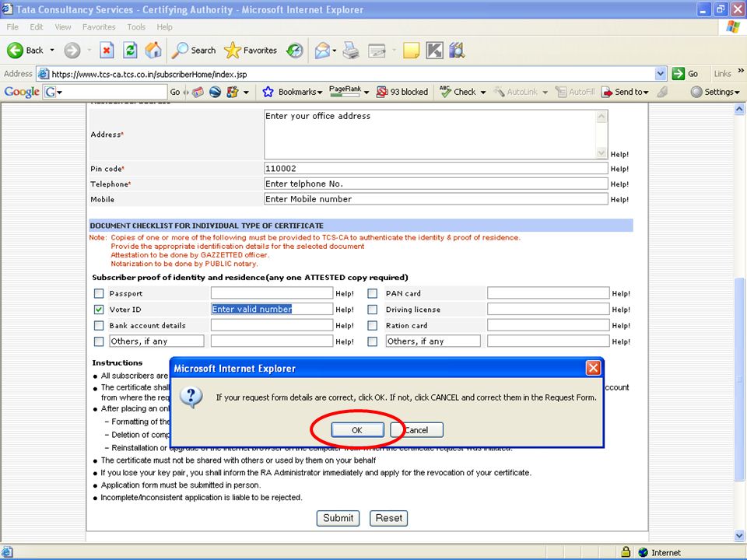Click the lock security icon in status bar
Image resolution: width=747 pixels, height=560 pixels.
point(626,552)
